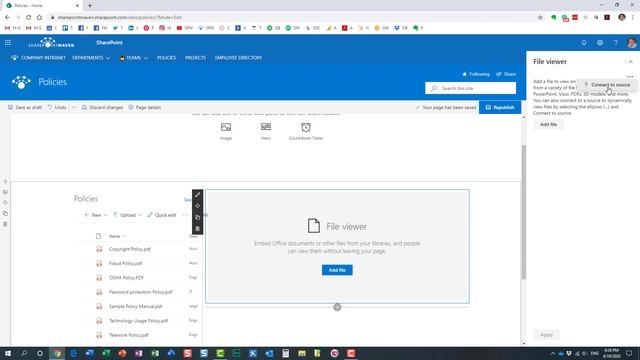Open Technology Usage Policy.pdf
The height and width of the screenshot is (360, 640).
[138, 320]
